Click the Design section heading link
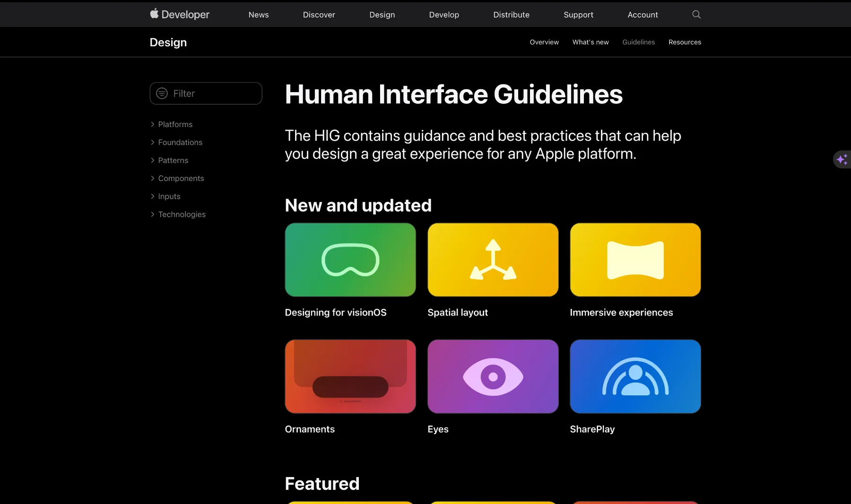Image resolution: width=851 pixels, height=504 pixels. click(168, 42)
